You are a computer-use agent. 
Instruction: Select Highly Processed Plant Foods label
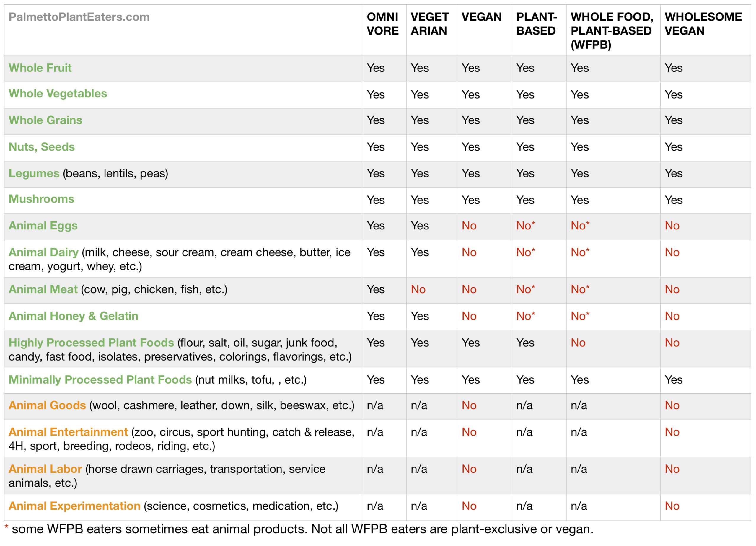click(91, 343)
